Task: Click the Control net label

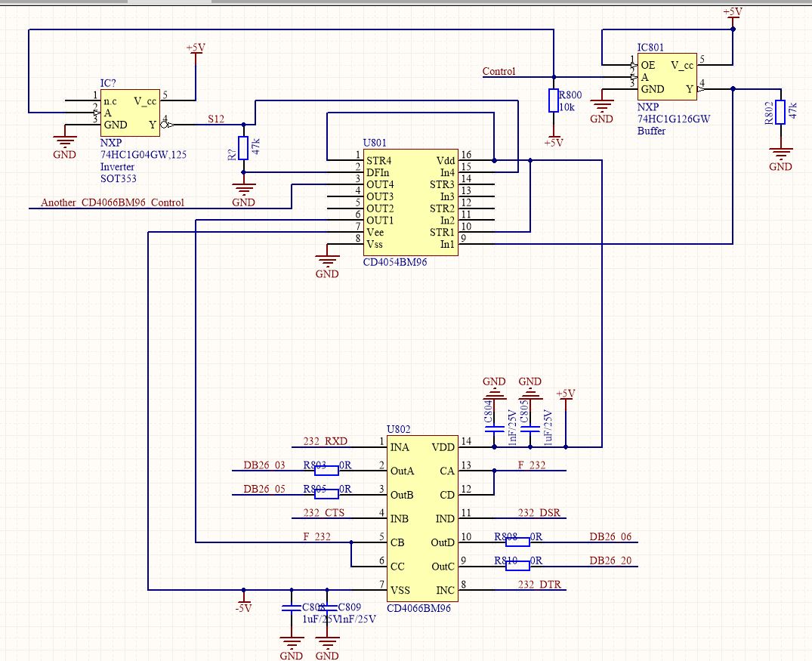Action: [499, 72]
